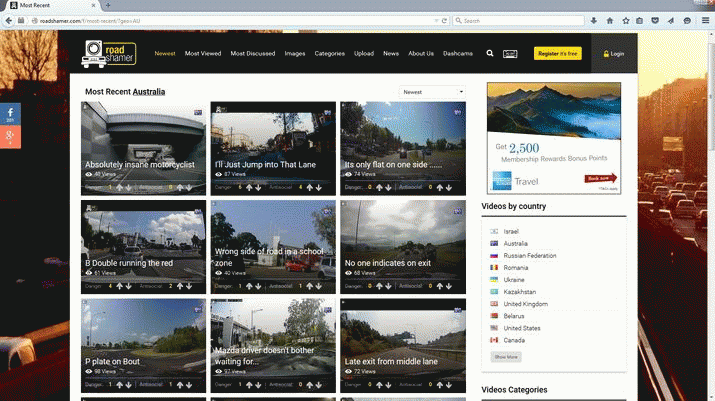Image resolution: width=715 pixels, height=401 pixels.
Task: Upvote Antisocial on Late exit from middle lane
Action: coord(440,385)
